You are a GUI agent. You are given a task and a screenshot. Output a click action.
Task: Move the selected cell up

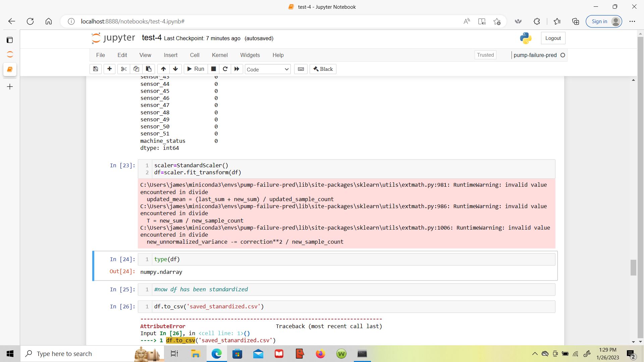click(x=163, y=69)
